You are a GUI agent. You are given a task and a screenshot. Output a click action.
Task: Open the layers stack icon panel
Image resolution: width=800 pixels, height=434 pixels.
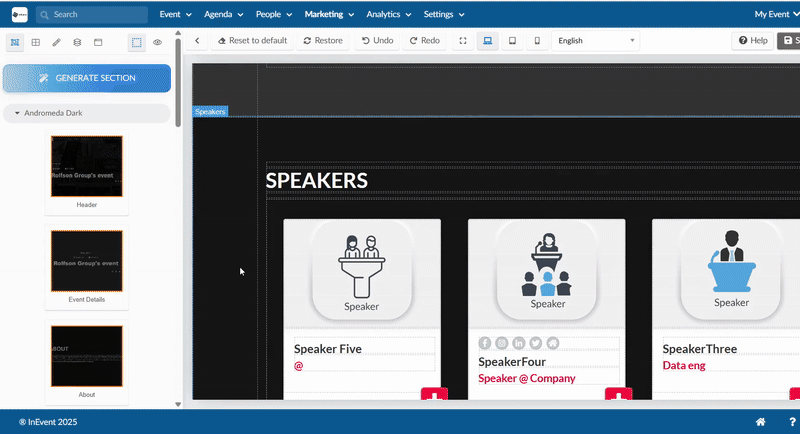click(x=77, y=43)
